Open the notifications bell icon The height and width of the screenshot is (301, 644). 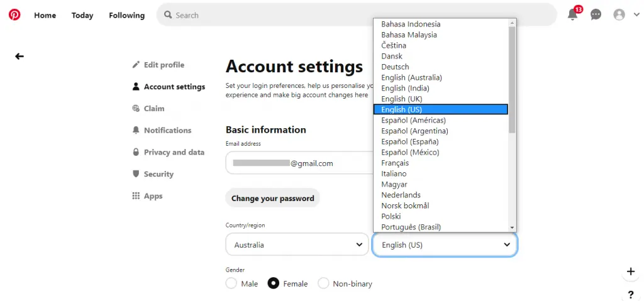[572, 15]
